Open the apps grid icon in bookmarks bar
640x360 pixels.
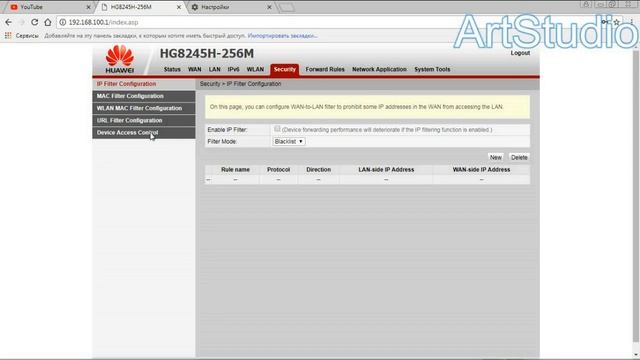(x=8, y=36)
